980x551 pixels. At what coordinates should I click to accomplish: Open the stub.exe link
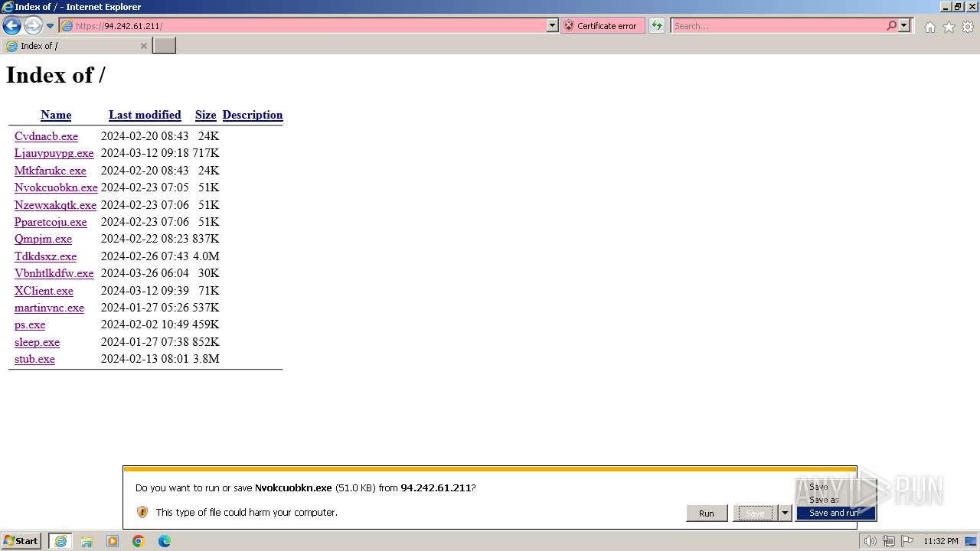tap(34, 359)
